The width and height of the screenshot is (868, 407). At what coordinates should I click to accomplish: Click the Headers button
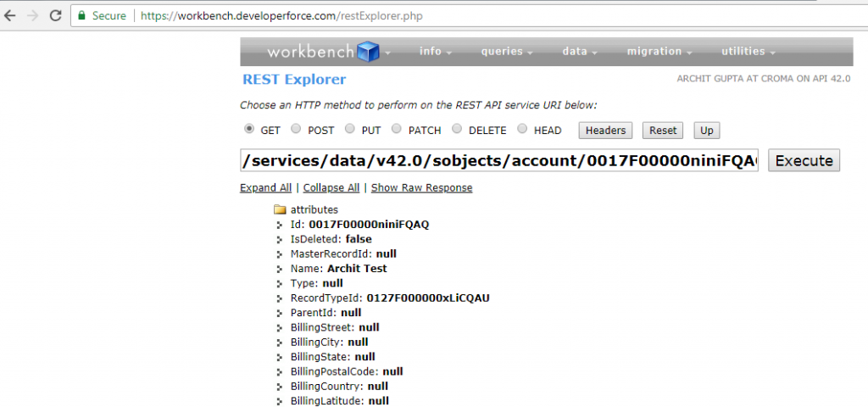point(605,131)
